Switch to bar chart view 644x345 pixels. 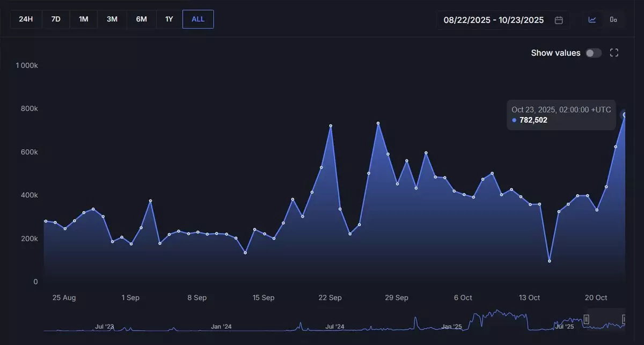pos(613,20)
